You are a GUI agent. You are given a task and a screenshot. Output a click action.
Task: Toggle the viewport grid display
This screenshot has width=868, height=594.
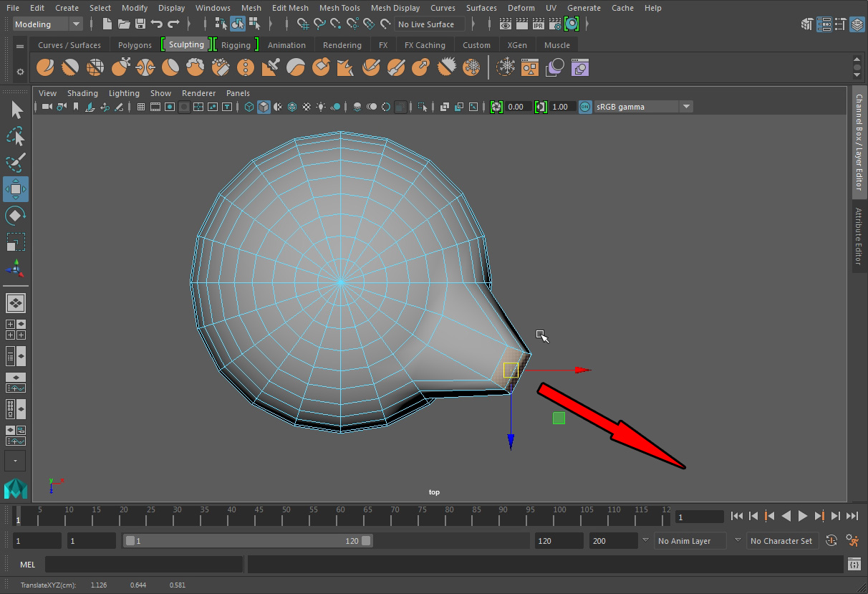click(x=140, y=107)
